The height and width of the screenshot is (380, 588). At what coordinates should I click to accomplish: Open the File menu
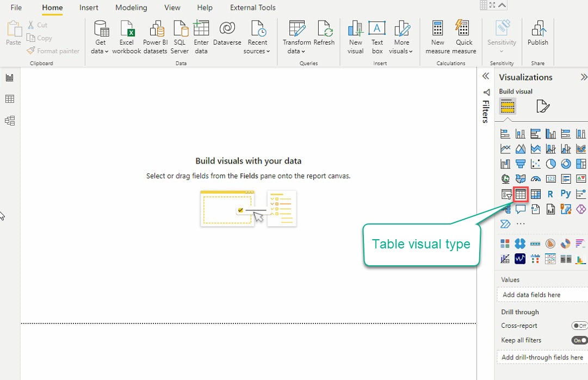pos(16,8)
